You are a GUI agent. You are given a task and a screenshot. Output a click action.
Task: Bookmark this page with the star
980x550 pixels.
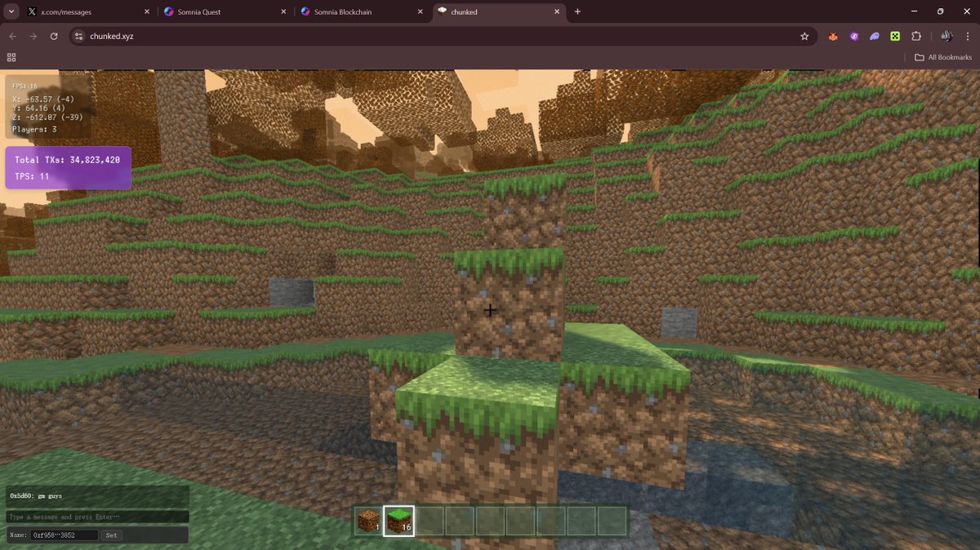pos(804,36)
